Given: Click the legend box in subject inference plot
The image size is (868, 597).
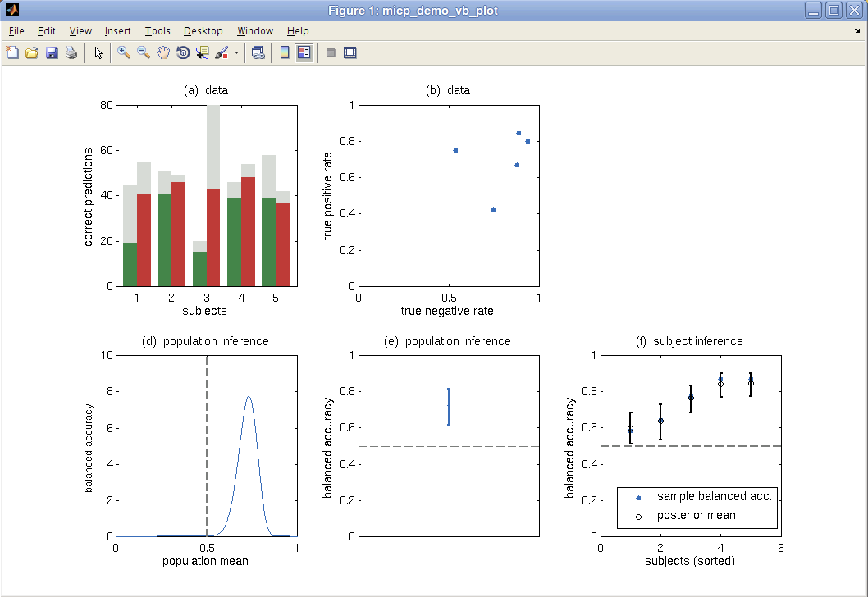Looking at the screenshot, I should [x=697, y=507].
